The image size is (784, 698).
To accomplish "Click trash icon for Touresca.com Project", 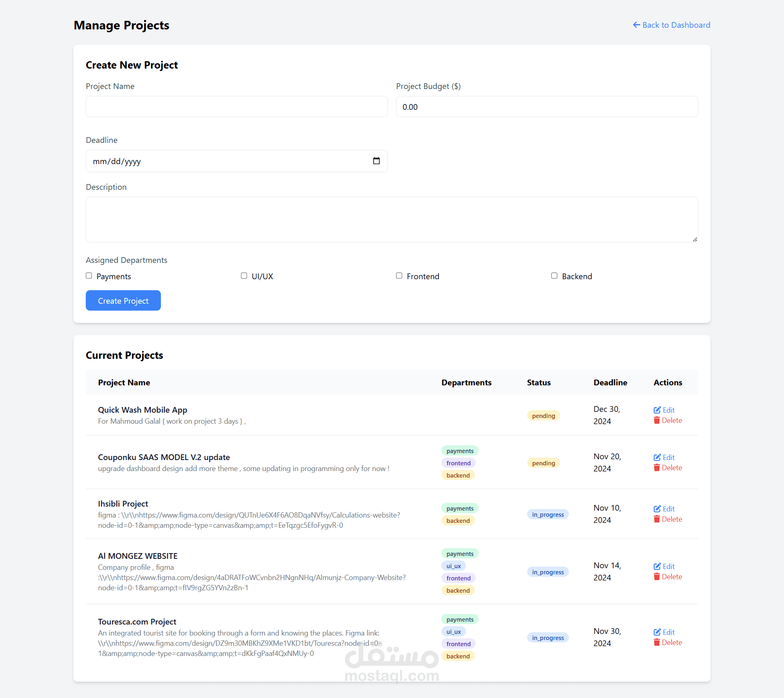I will pos(657,642).
